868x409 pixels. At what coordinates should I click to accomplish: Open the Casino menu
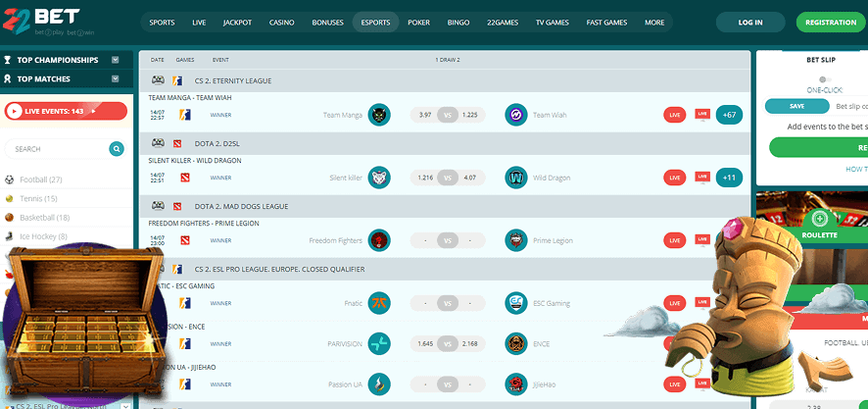(282, 23)
